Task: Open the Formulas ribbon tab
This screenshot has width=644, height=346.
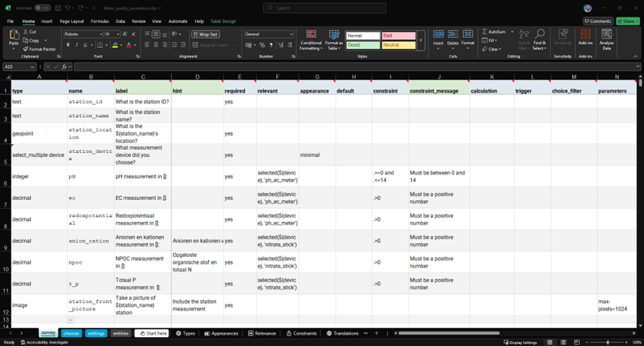Action: 100,21
